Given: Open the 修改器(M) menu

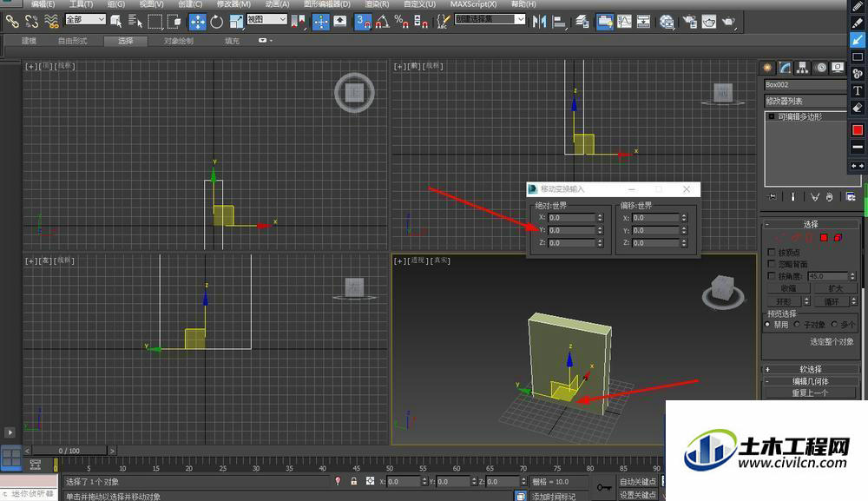Looking at the screenshot, I should pos(233,3).
